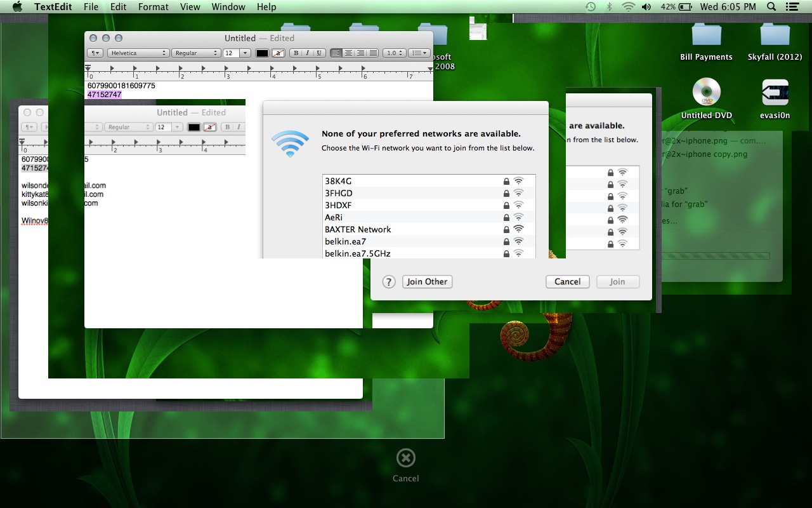This screenshot has width=812, height=508.
Task: Open the list bullets dropdown
Action: [419, 53]
